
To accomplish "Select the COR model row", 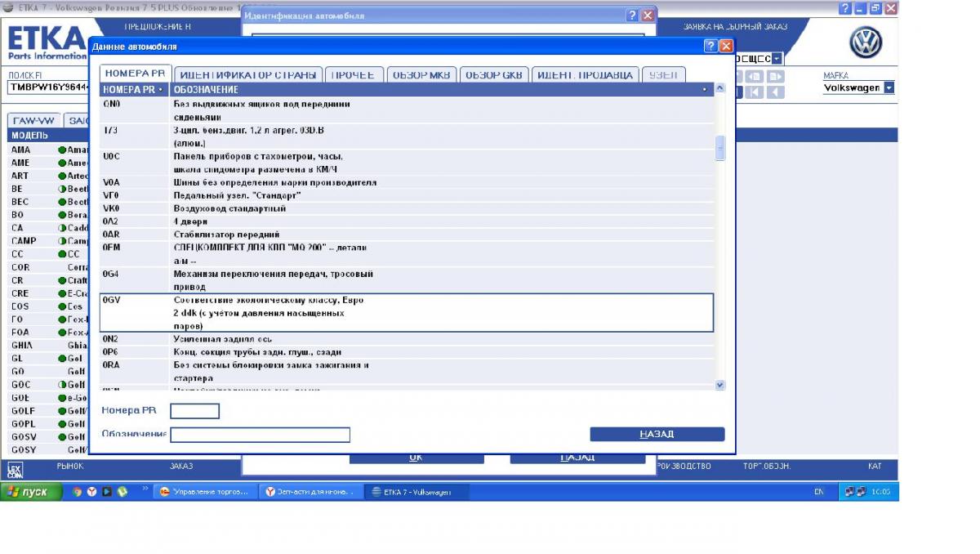I will (48, 267).
